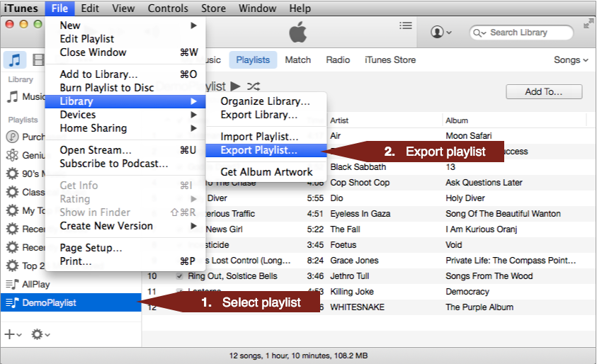597x364 pixels.
Task: Choose Close Window menu item
Action: tap(125, 52)
